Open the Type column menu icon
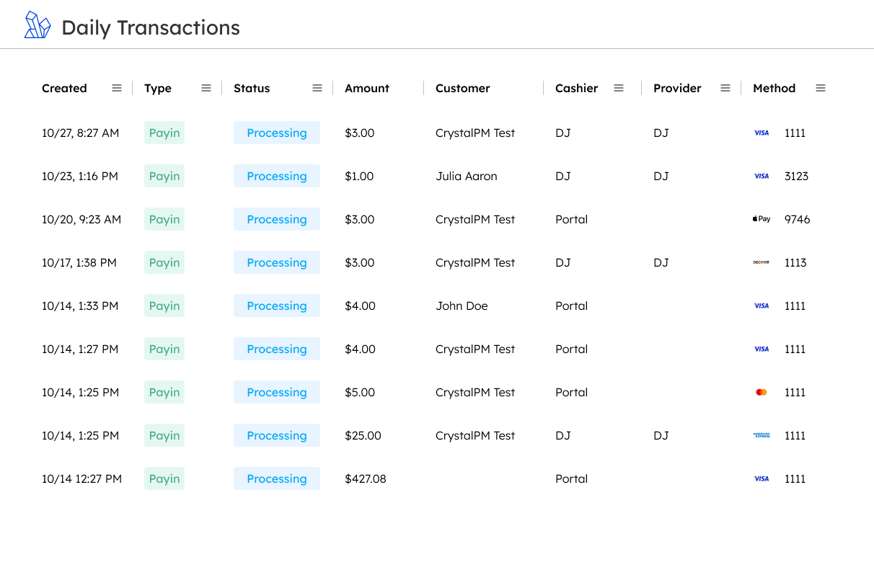This screenshot has width=874, height=588. pos(206,88)
